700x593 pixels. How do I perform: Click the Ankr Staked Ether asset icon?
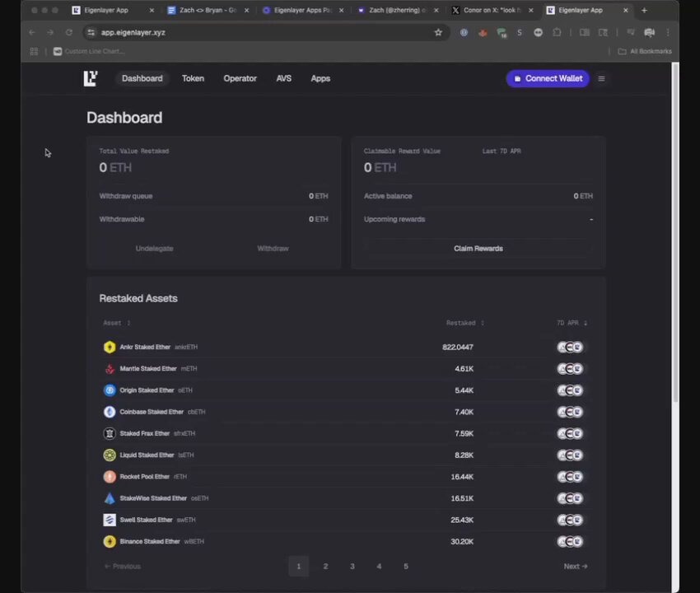click(110, 347)
